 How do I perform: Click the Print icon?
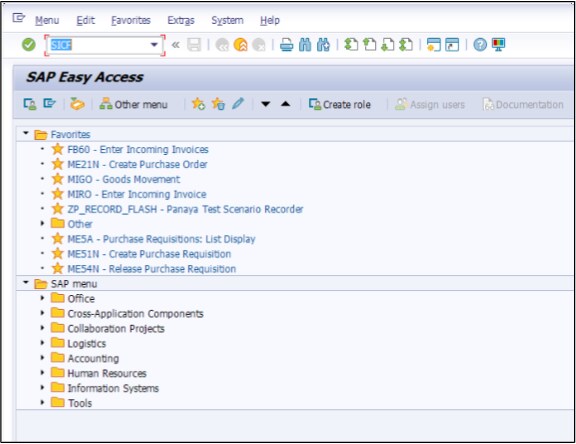(287, 45)
